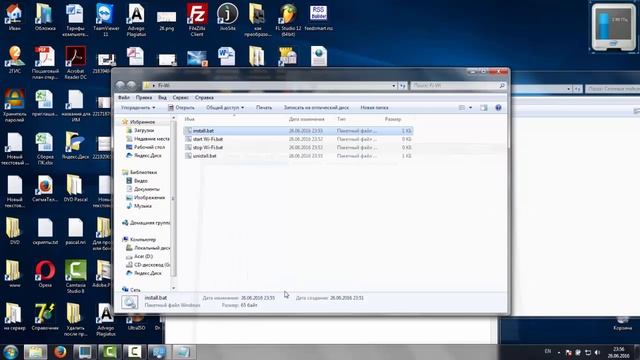Open the feedsmart RSS Builder icon

[x=318, y=17]
